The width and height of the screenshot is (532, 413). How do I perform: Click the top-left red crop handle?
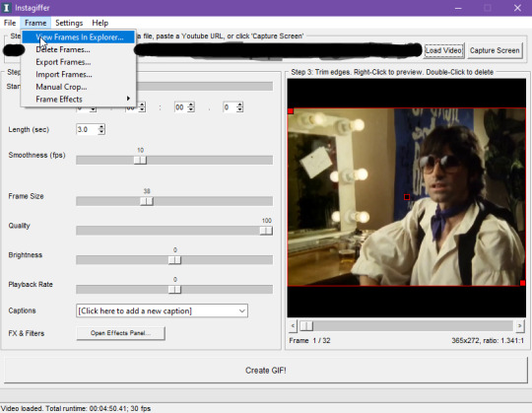point(291,111)
